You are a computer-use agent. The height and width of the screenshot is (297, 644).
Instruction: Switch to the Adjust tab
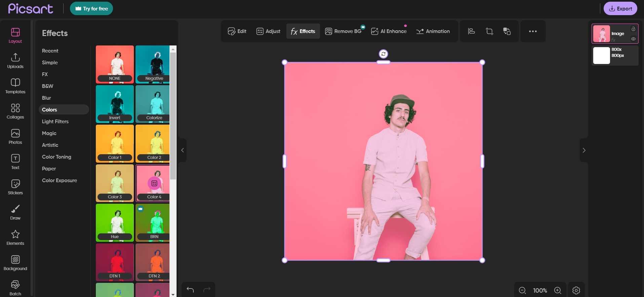click(268, 31)
